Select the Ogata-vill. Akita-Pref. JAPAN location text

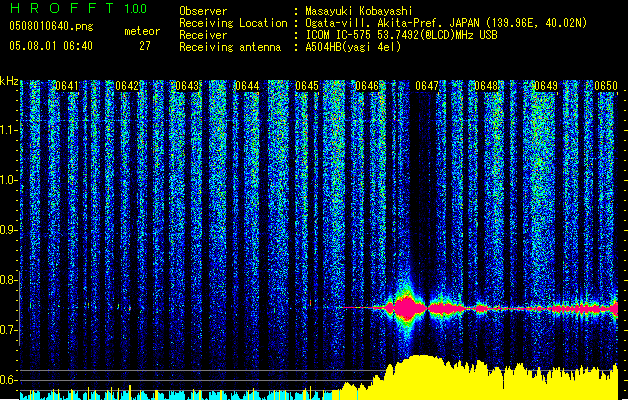(x=446, y=23)
